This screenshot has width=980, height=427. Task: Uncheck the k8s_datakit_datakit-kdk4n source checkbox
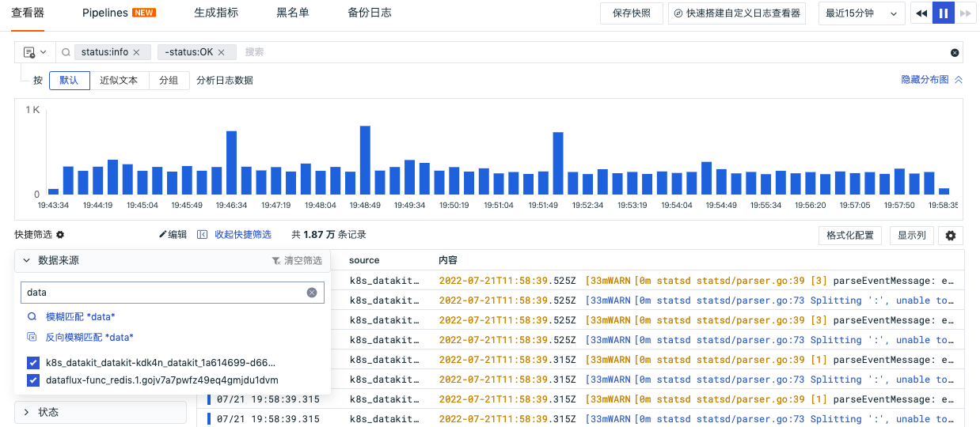pyautogui.click(x=33, y=363)
